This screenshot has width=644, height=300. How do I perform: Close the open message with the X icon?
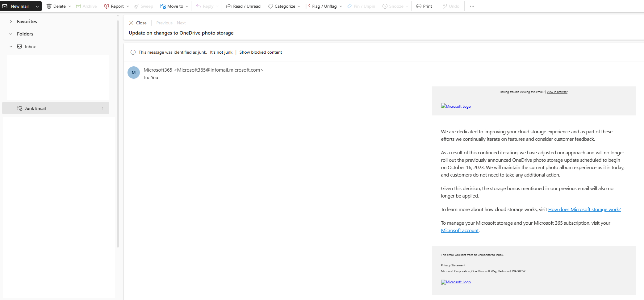(131, 23)
